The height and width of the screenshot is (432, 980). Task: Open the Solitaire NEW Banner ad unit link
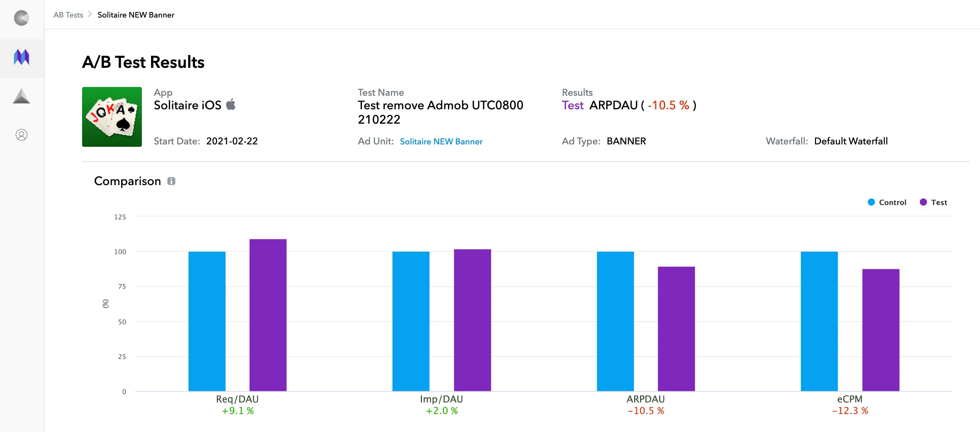coord(441,141)
